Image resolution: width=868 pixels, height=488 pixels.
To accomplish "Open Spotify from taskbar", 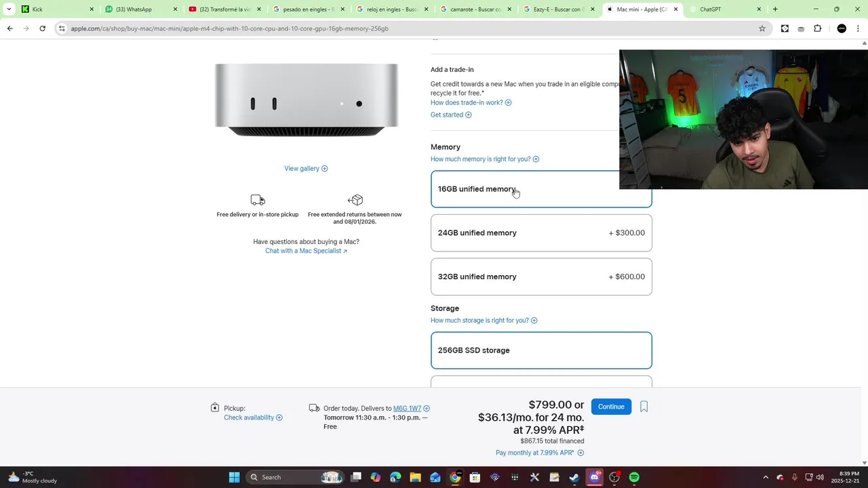I will click(634, 477).
